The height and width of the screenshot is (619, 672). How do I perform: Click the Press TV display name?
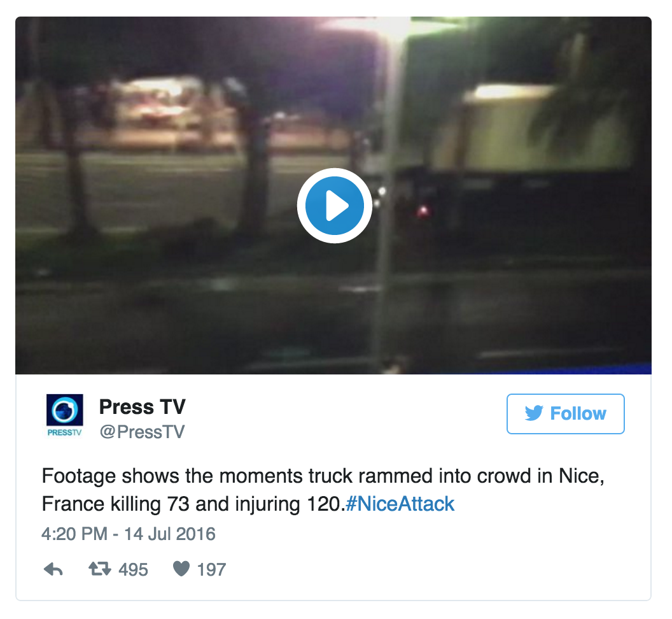tap(143, 407)
